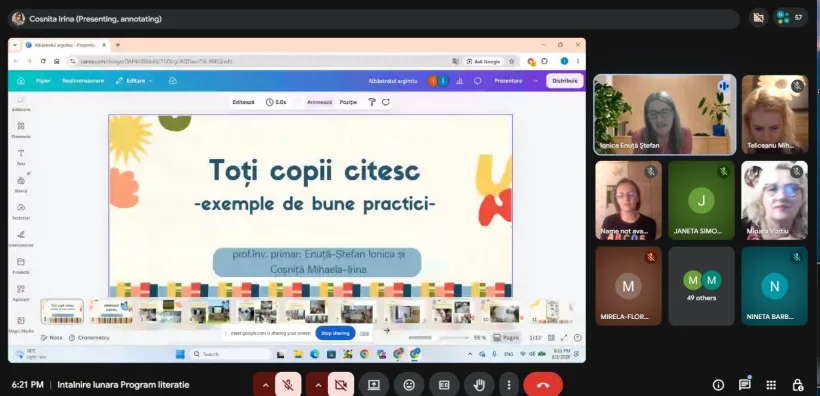Open Magic Media in sidebar
Screen dimensions: 820x396
[x=21, y=324]
